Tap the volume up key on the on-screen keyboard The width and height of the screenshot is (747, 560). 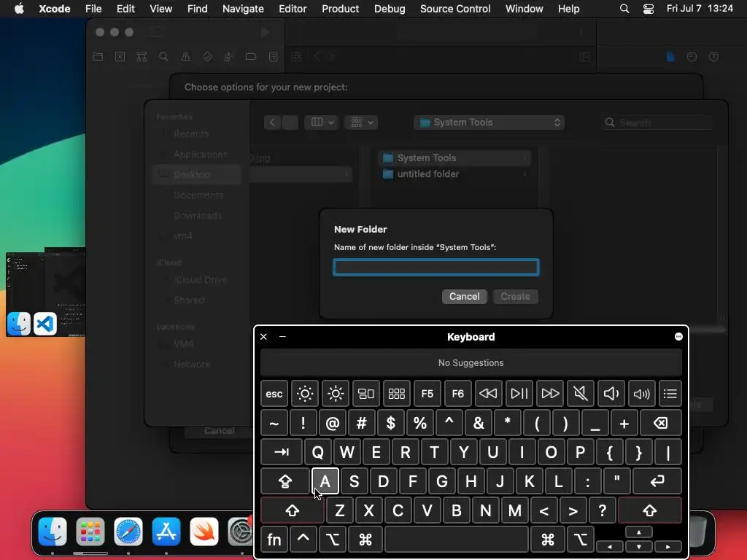point(642,394)
